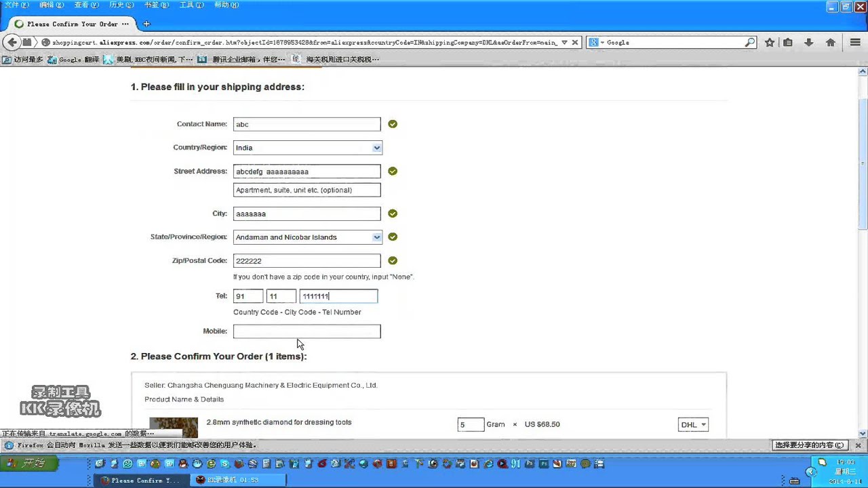Open the Google 翻译 bookmark
Screen dimensions: 868x488
[73, 60]
